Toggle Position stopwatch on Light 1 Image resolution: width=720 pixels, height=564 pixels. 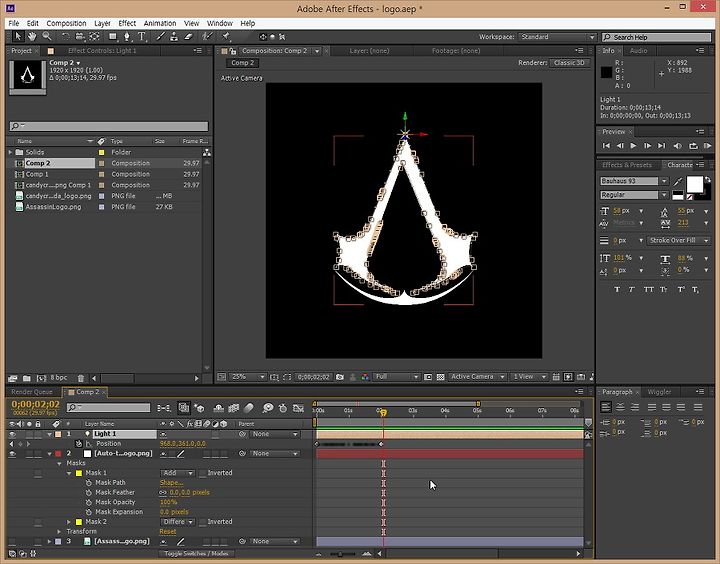[x=79, y=444]
